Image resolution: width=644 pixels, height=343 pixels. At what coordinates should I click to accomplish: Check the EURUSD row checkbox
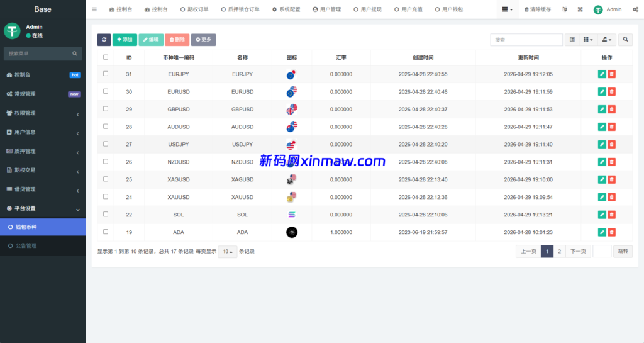tap(106, 91)
